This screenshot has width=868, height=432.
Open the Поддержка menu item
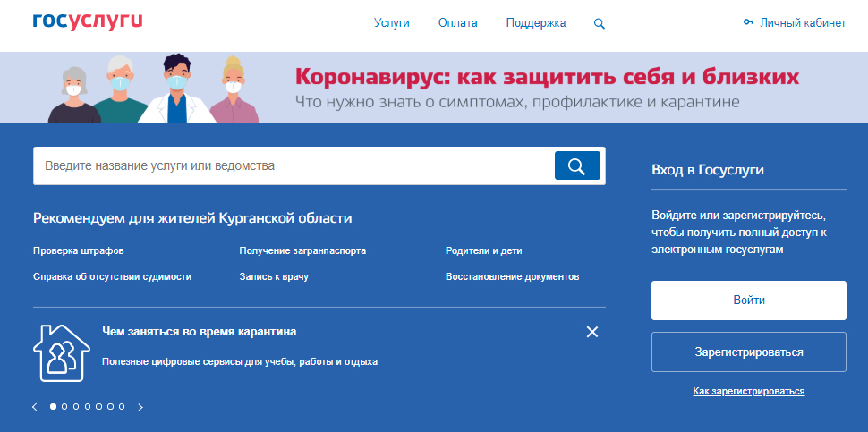pos(536,23)
